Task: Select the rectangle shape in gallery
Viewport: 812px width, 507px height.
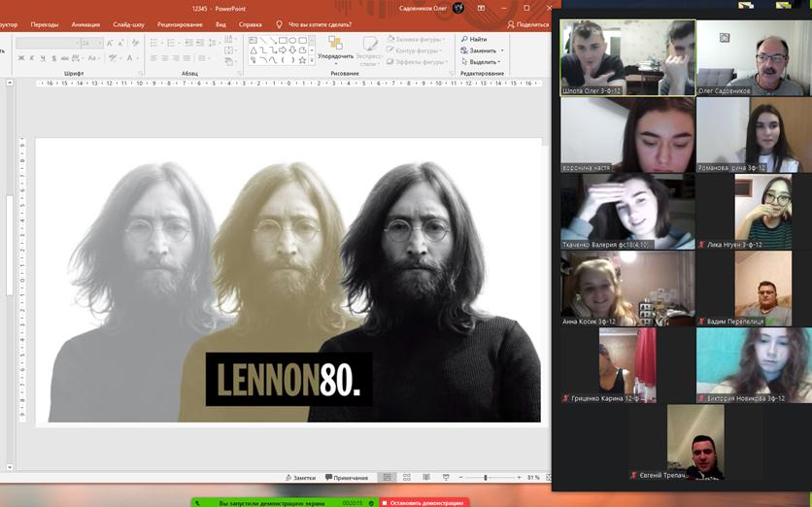Action: (283, 40)
